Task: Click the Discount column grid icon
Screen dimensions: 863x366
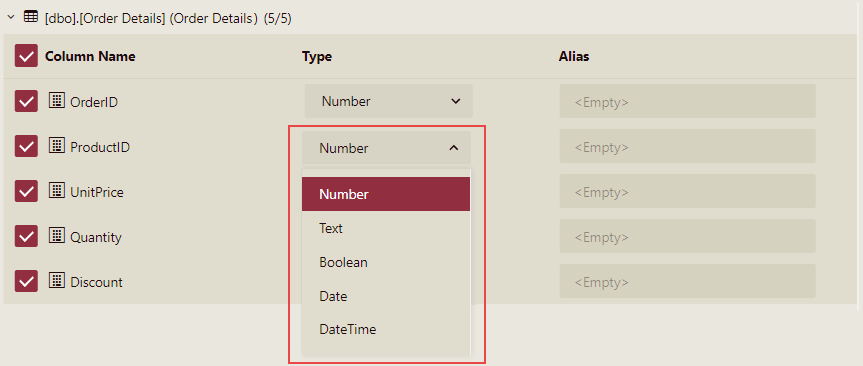Action: click(57, 281)
